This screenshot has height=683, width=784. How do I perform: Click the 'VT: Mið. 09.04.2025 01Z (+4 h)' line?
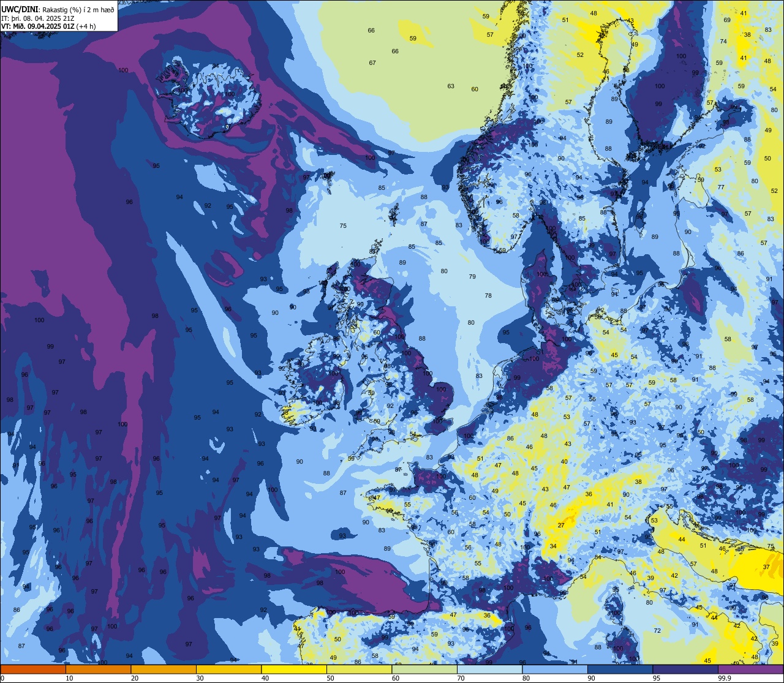(x=48, y=26)
